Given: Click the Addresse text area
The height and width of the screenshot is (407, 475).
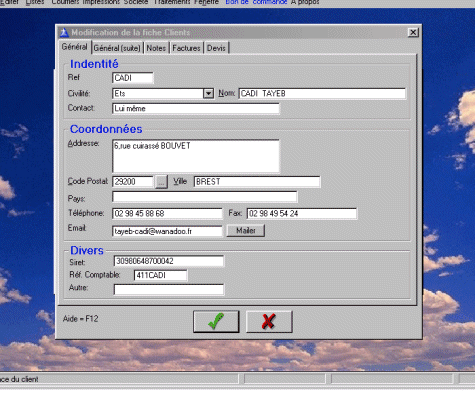Looking at the screenshot, I should (x=196, y=156).
